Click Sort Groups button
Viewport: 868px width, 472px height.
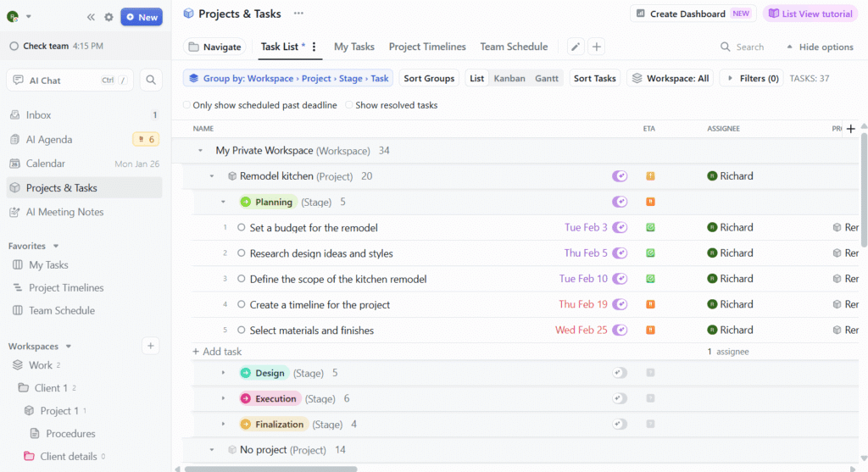coord(429,79)
